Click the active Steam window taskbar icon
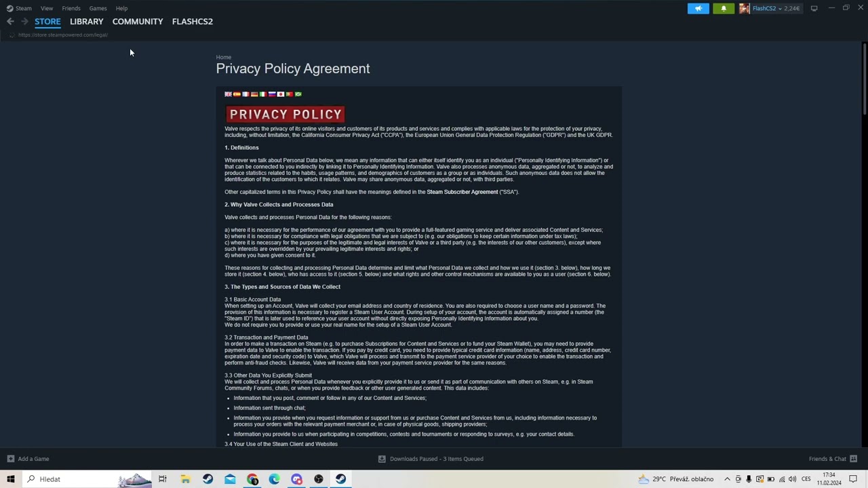868x488 pixels. (x=341, y=479)
